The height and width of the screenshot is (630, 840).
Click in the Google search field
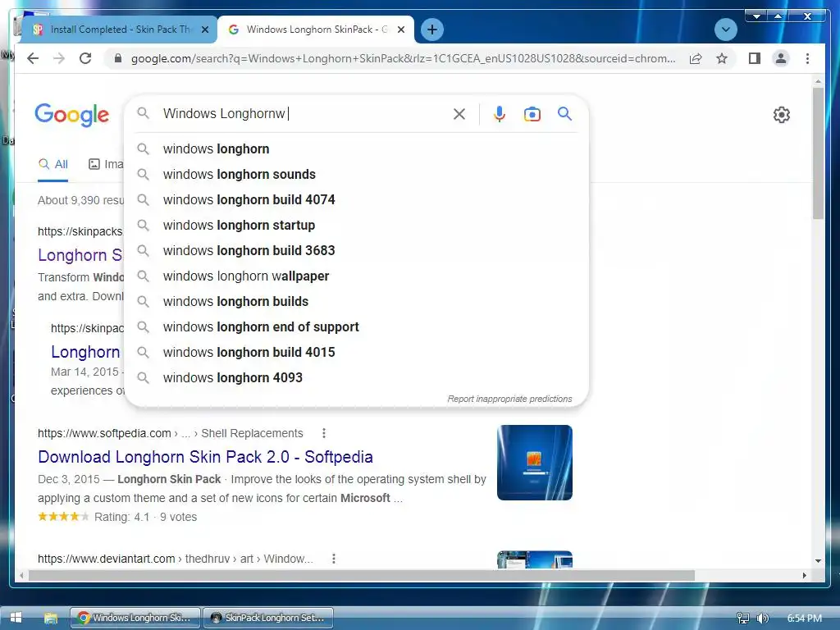click(x=305, y=113)
